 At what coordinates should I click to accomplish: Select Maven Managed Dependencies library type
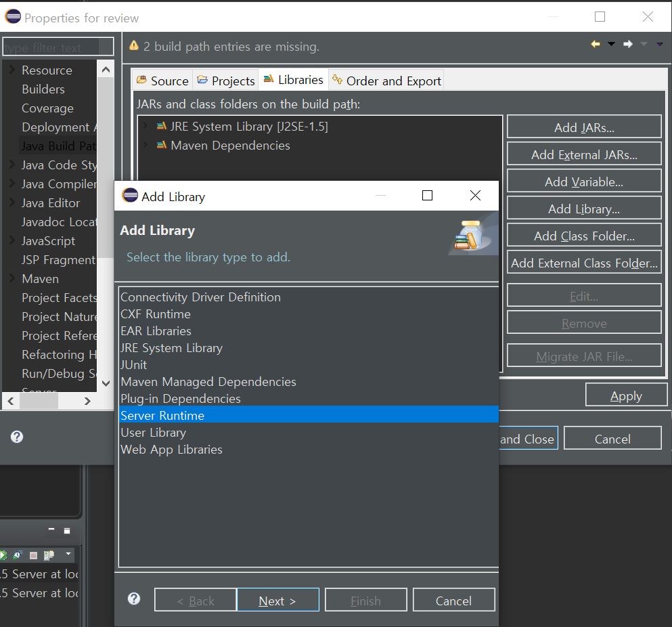pos(309,382)
